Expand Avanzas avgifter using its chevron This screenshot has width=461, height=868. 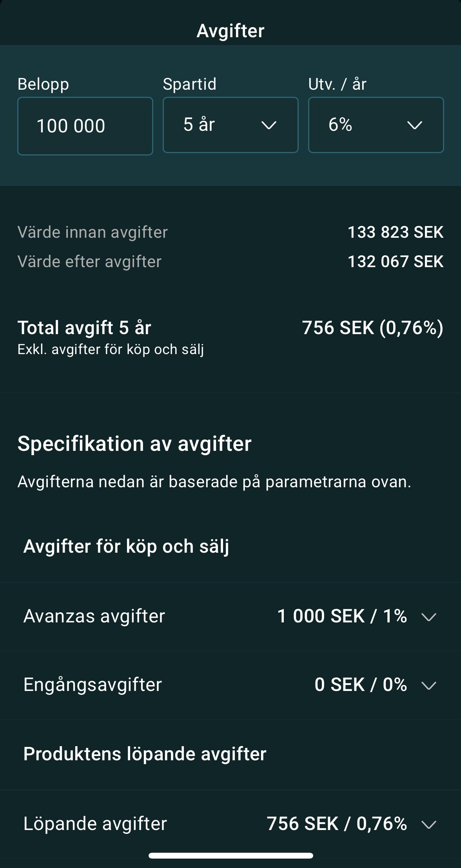pyautogui.click(x=428, y=617)
